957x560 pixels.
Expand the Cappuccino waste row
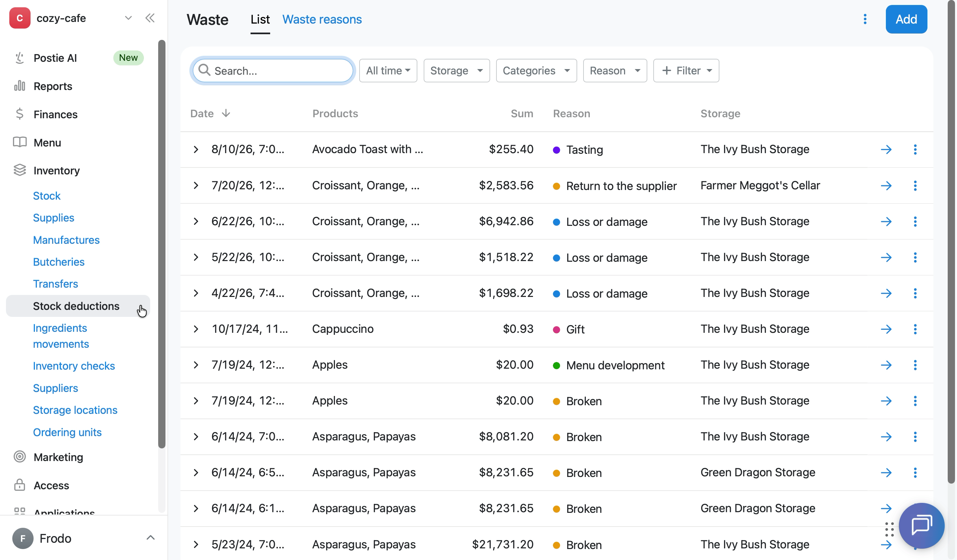[196, 329]
